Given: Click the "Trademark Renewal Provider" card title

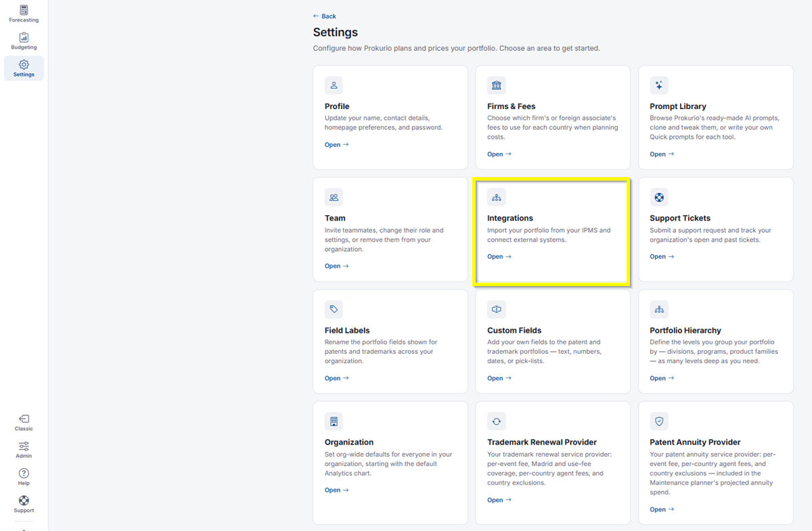Looking at the screenshot, I should tap(542, 442).
